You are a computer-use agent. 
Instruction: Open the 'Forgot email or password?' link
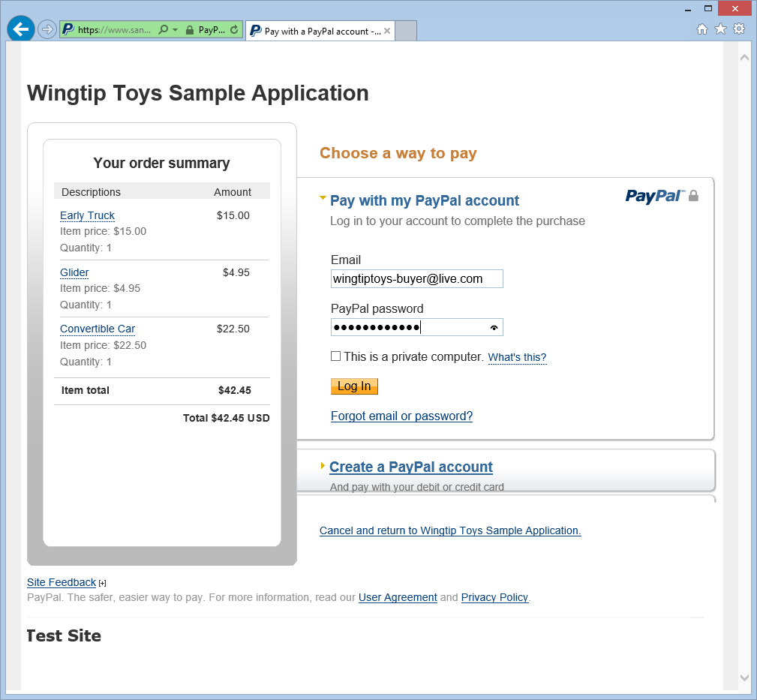tap(401, 416)
